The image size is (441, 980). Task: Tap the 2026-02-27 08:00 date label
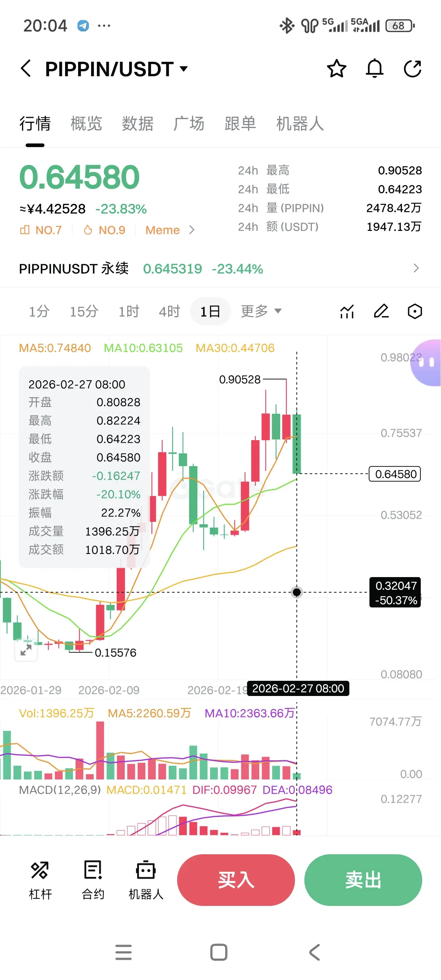(298, 688)
